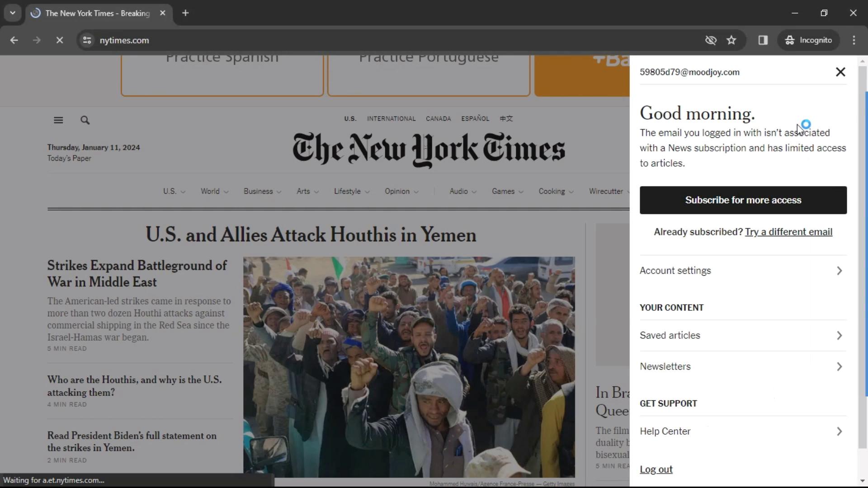The width and height of the screenshot is (868, 488).
Task: Click 'Try a different email' link
Action: pos(788,232)
